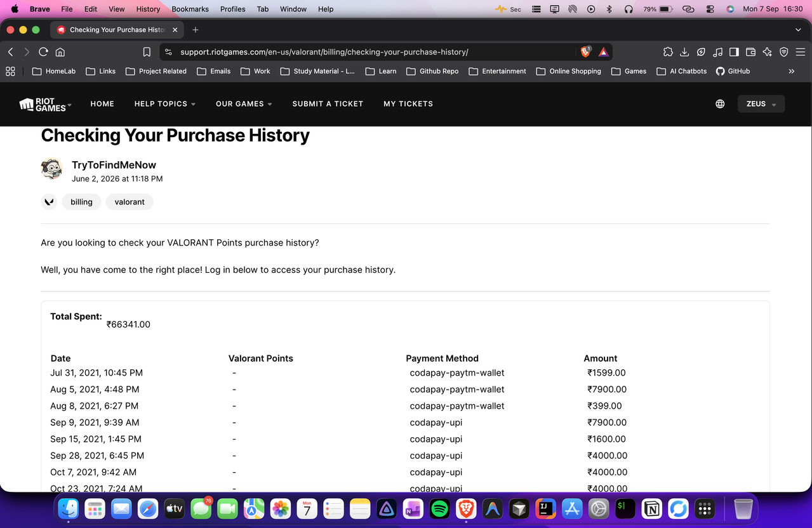The height and width of the screenshot is (528, 812).
Task: Open the Extensions puzzle icon
Action: [x=668, y=52]
